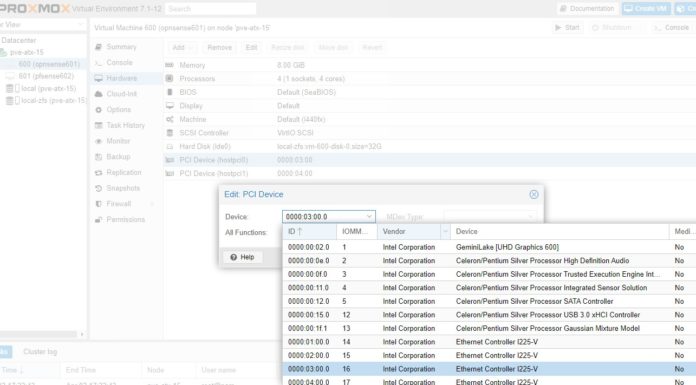Select highlighted device 0000:03:00.0 row
696x385 pixels.
[x=489, y=369]
